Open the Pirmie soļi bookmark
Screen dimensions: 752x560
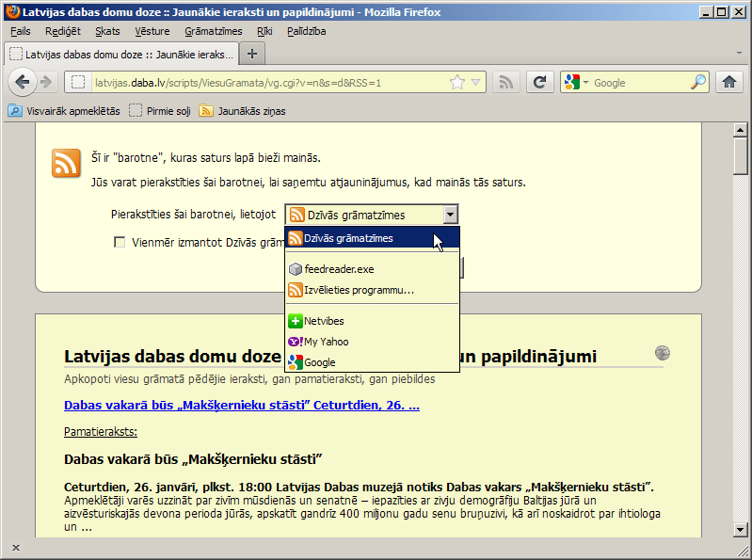click(160, 111)
